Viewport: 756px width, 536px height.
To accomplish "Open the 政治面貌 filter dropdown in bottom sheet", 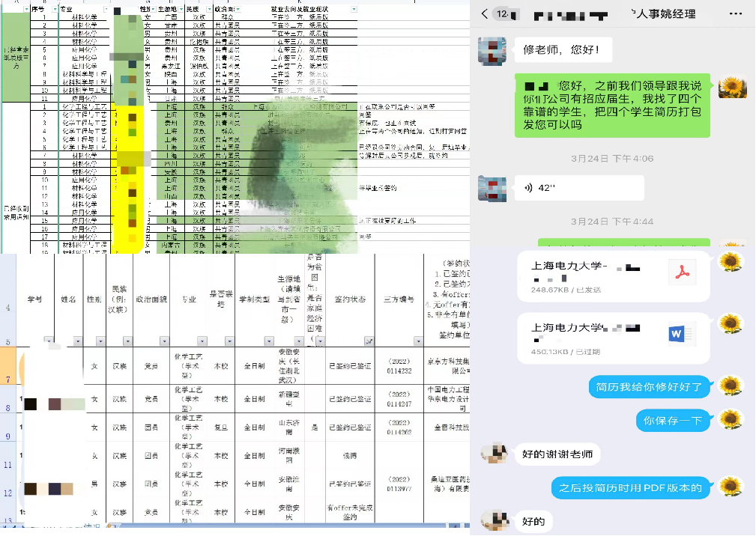I will pyautogui.click(x=164, y=341).
